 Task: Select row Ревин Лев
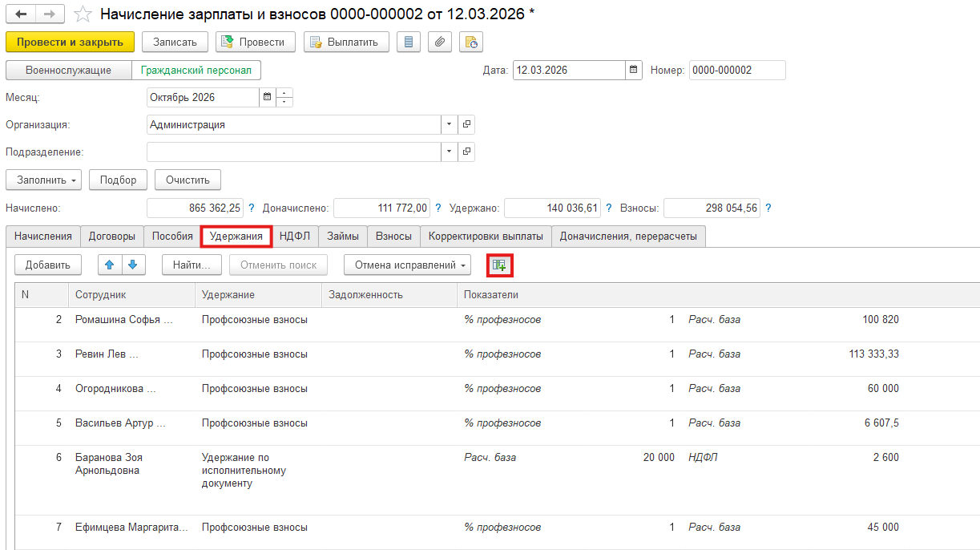pyautogui.click(x=497, y=359)
